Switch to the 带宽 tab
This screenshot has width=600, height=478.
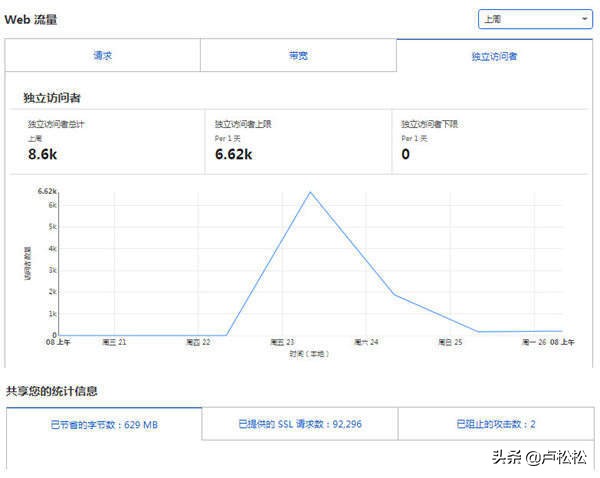298,55
